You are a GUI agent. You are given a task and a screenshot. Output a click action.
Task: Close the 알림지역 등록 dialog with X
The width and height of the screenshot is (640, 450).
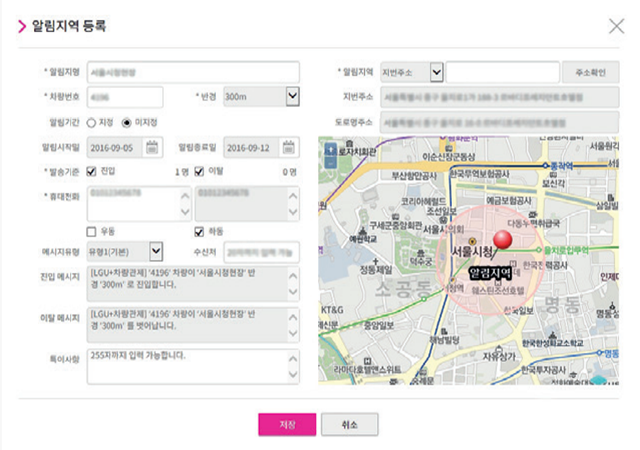(616, 26)
